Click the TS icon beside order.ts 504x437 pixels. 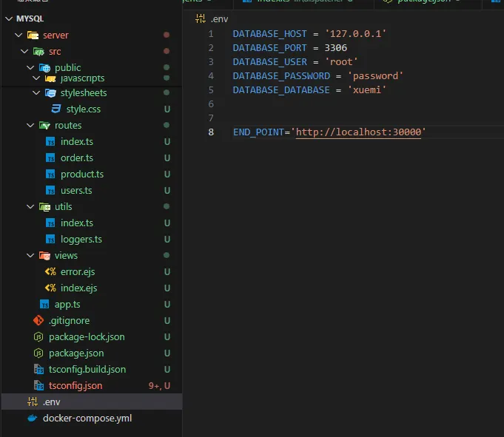click(50, 158)
